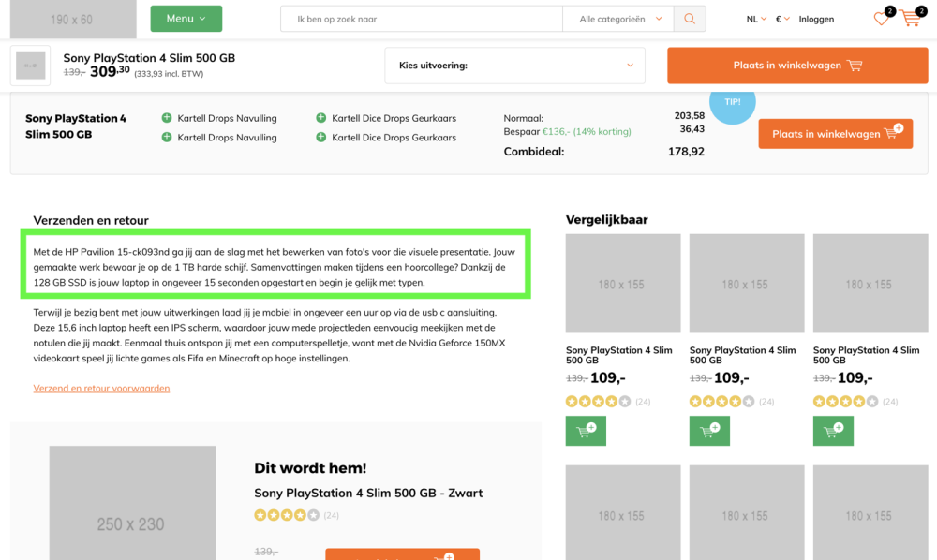
Task: Click the 250 x 230 product image
Action: point(132,503)
